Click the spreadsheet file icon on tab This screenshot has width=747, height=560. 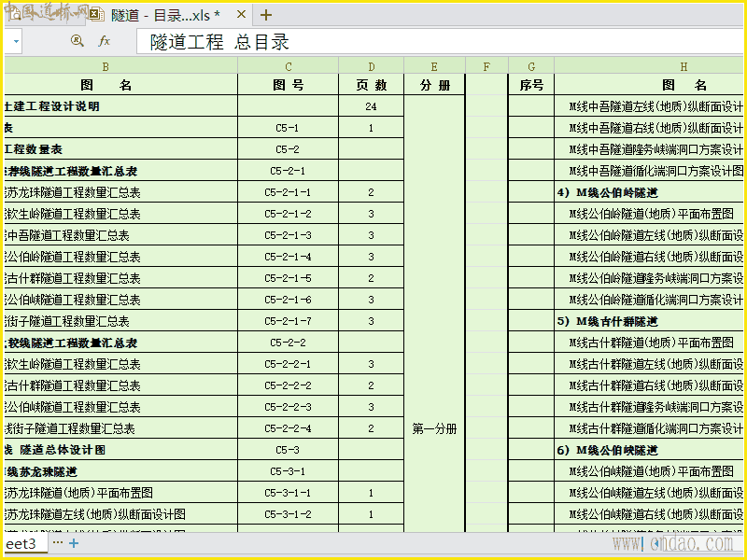click(x=97, y=15)
